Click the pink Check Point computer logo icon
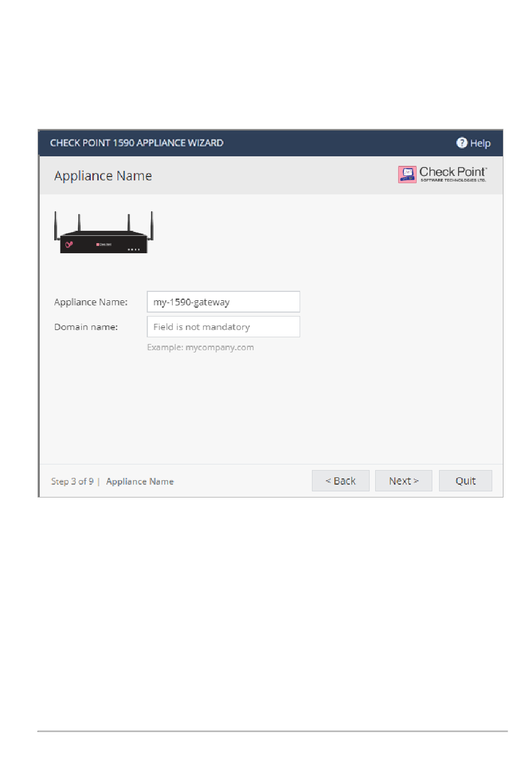The height and width of the screenshot is (767, 532). point(407,174)
